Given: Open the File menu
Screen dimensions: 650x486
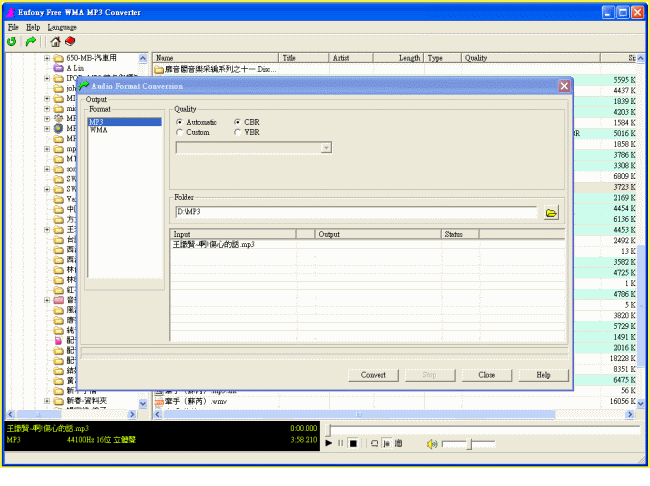Looking at the screenshot, I should pyautogui.click(x=13, y=26).
